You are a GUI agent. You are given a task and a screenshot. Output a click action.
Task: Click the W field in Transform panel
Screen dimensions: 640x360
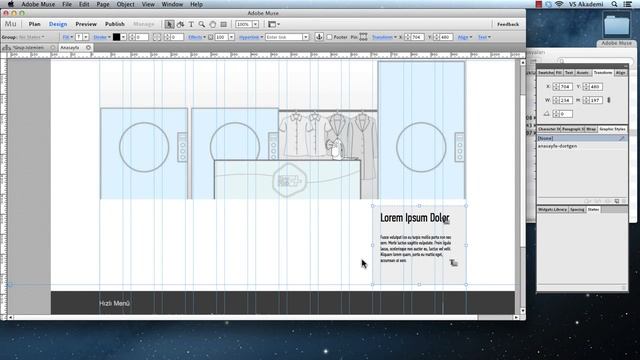coord(566,100)
